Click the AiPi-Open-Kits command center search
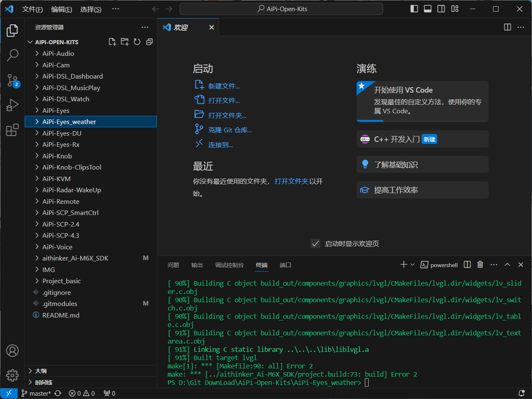Screen dimensions: 532x399 click(x=281, y=9)
